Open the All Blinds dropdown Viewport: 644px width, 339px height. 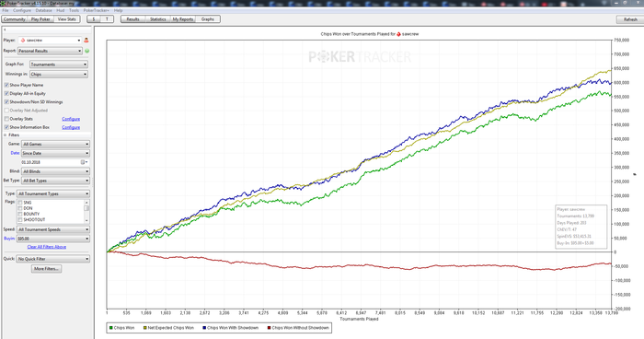click(55, 171)
